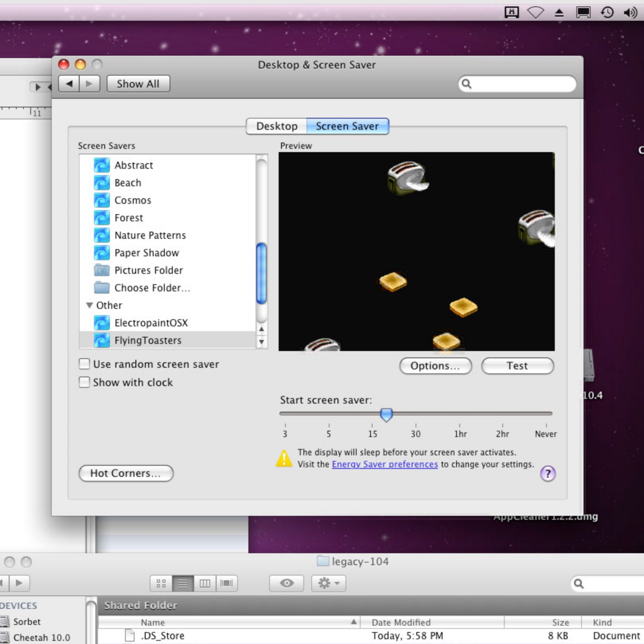
Task: Click the Finder Quick Look eye icon
Action: click(287, 583)
